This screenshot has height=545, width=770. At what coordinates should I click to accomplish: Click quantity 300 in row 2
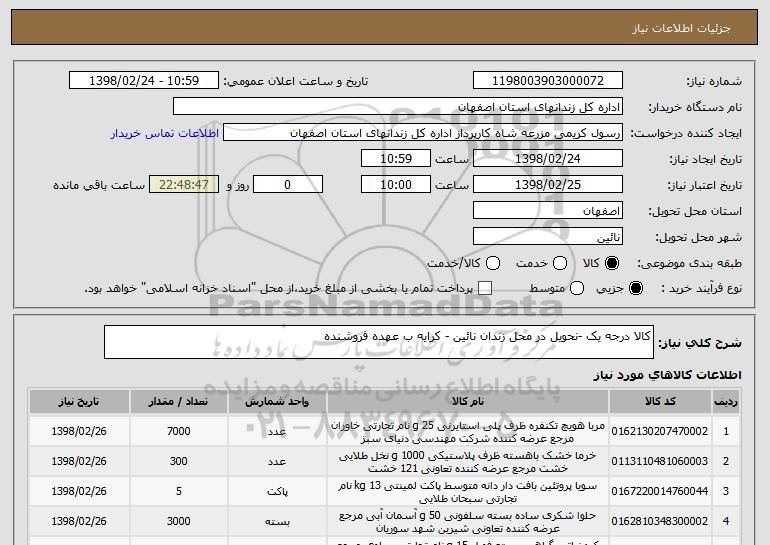(178, 462)
